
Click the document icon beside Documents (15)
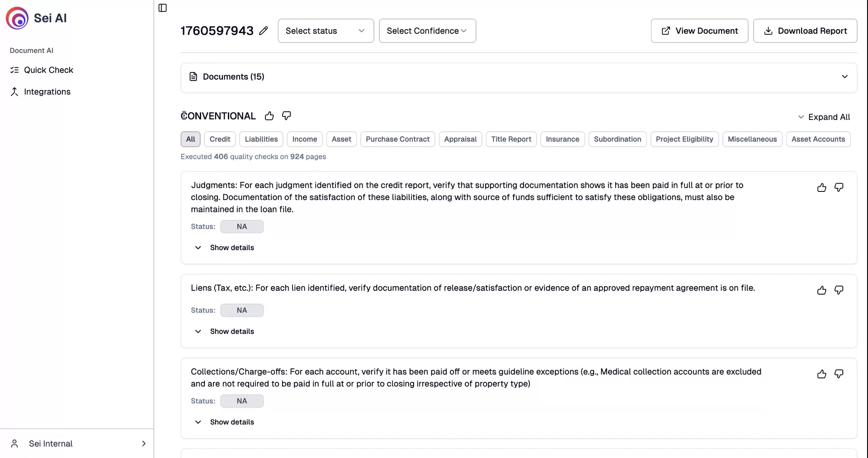click(x=193, y=76)
